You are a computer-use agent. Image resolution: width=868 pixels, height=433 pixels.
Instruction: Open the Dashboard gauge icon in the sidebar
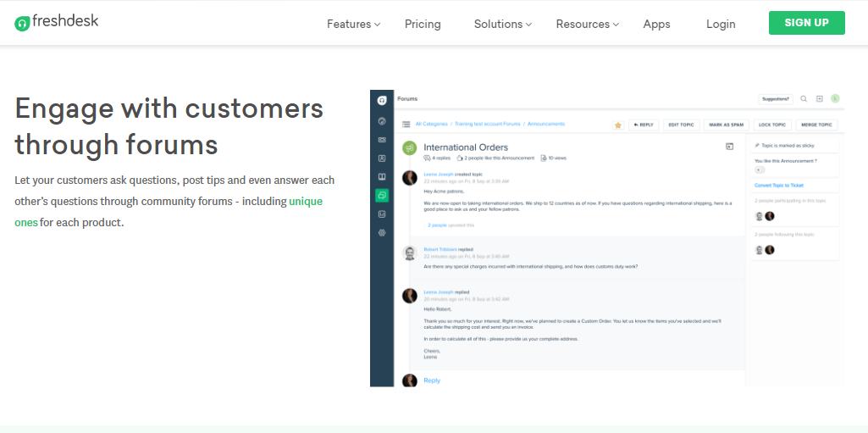coord(381,121)
